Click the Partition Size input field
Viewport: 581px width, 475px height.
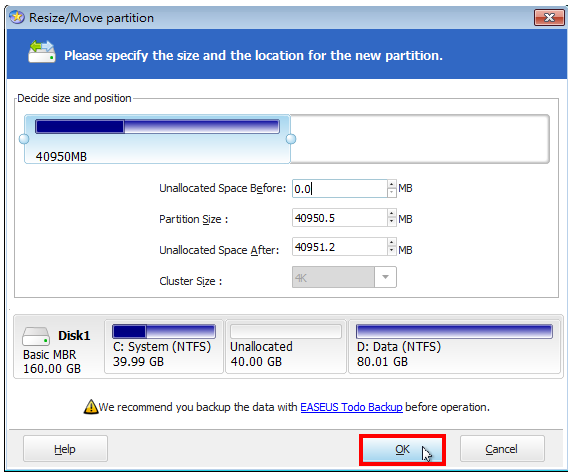coord(340,217)
